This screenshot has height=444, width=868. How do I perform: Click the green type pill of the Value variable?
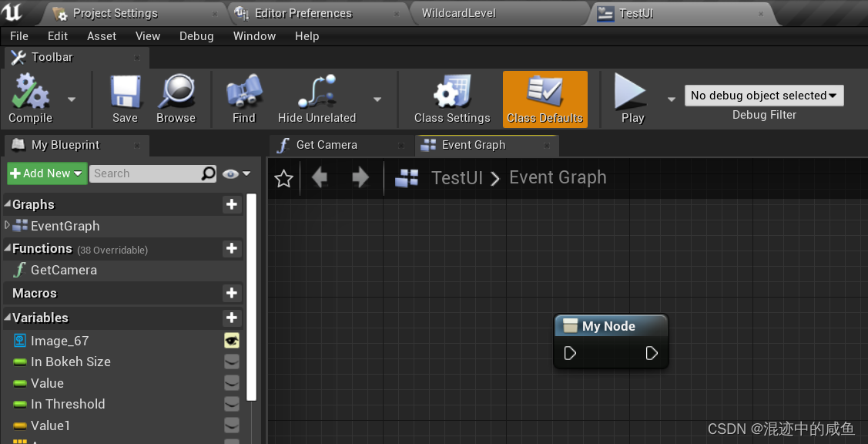18,383
